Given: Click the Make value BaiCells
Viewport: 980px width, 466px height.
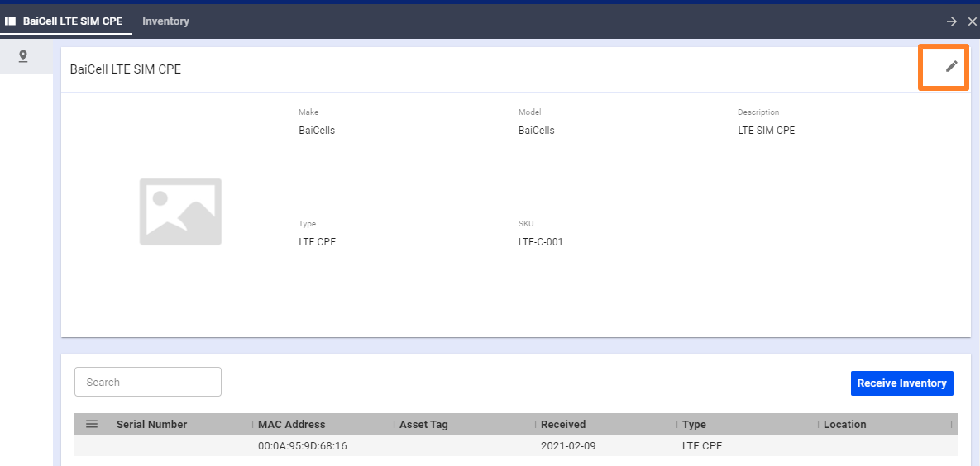Looking at the screenshot, I should click(x=317, y=131).
